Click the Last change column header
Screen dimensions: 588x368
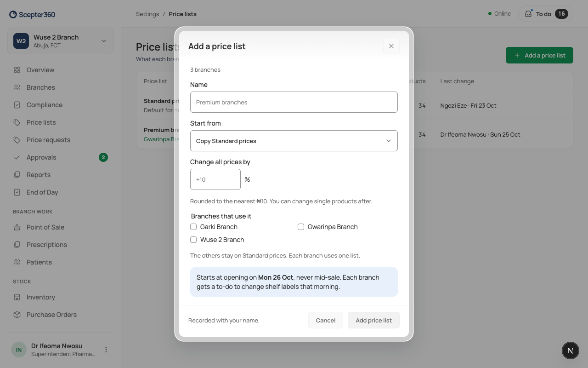(x=457, y=81)
